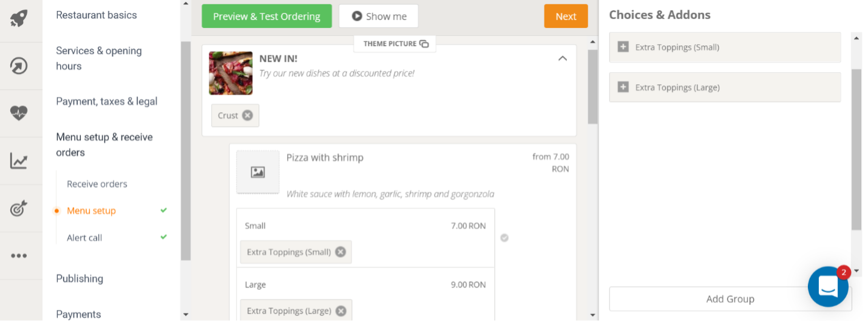The height and width of the screenshot is (322, 868).
Task: Click the NEW IN category thumbnail picture
Action: (x=231, y=73)
